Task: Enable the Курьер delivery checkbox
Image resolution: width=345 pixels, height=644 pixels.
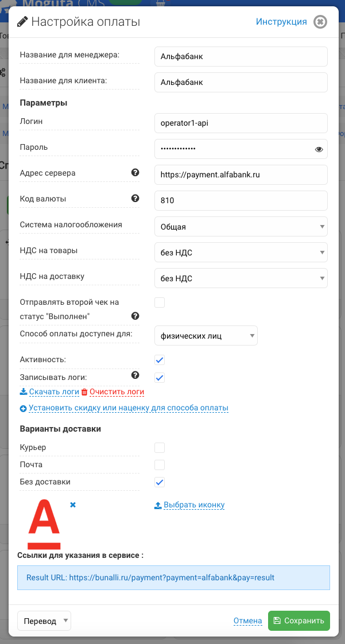Action: click(x=160, y=448)
